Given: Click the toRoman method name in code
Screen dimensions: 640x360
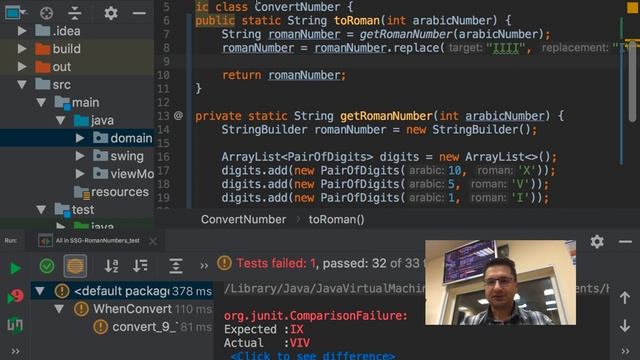Looking at the screenshot, I should point(357,20).
